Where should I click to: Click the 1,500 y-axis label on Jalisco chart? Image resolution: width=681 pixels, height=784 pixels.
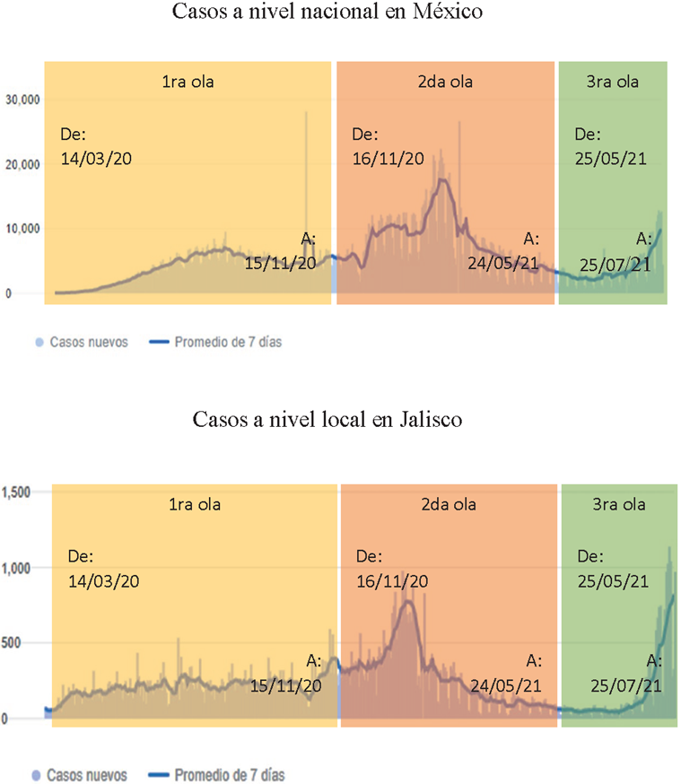[x=18, y=492]
